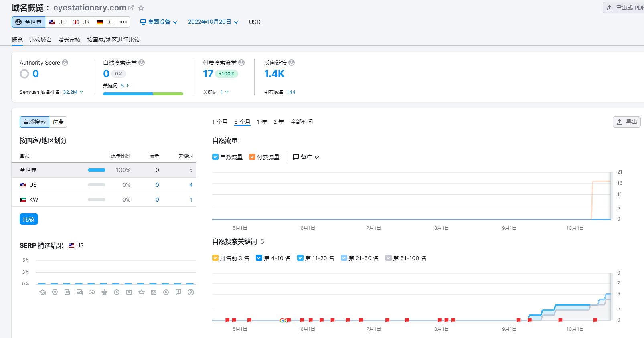The image size is (644, 338).
Task: Set time range to 1 个月
Action: pyautogui.click(x=220, y=122)
